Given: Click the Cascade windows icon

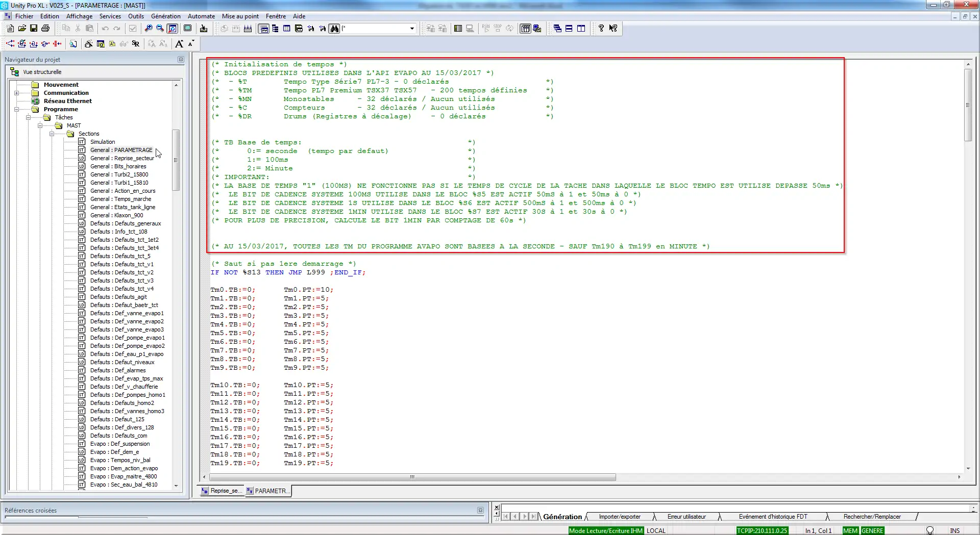Looking at the screenshot, I should click(557, 29).
